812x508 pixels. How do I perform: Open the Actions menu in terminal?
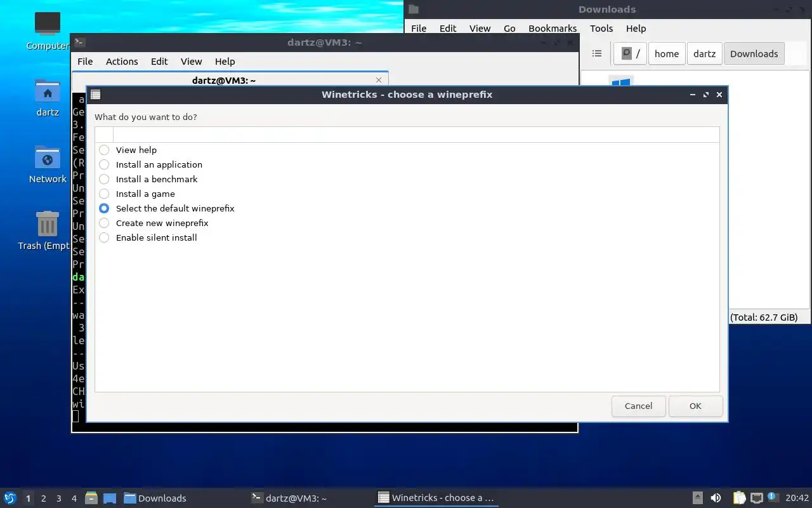point(122,62)
